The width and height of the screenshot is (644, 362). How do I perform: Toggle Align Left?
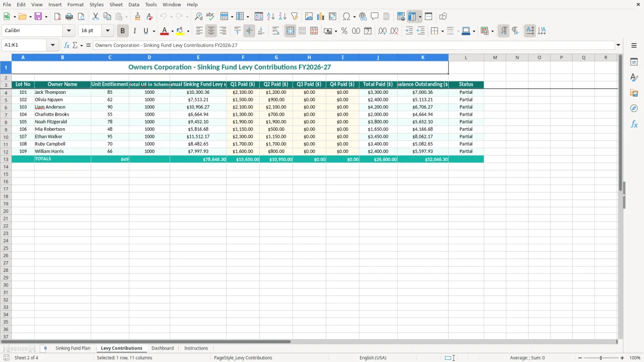pyautogui.click(x=200, y=31)
